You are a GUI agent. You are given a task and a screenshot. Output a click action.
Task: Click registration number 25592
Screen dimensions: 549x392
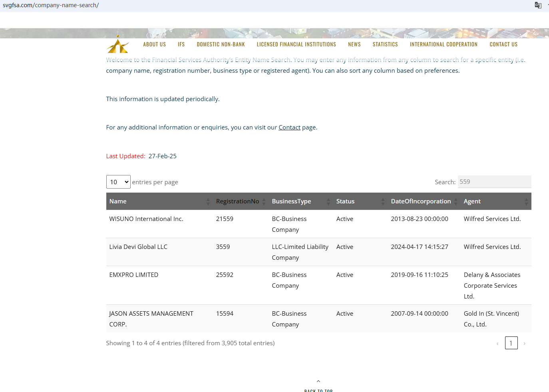(x=225, y=275)
